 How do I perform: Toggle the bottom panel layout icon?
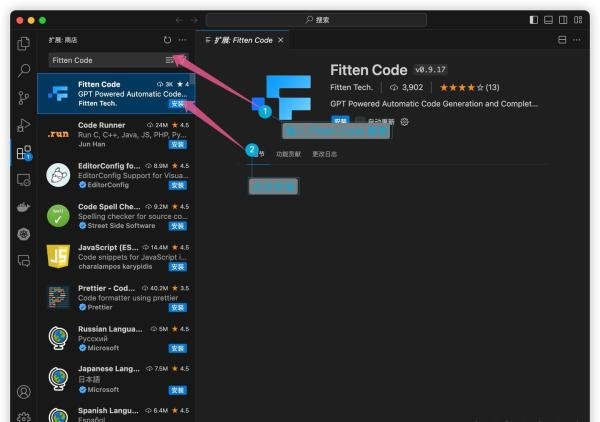coord(548,20)
